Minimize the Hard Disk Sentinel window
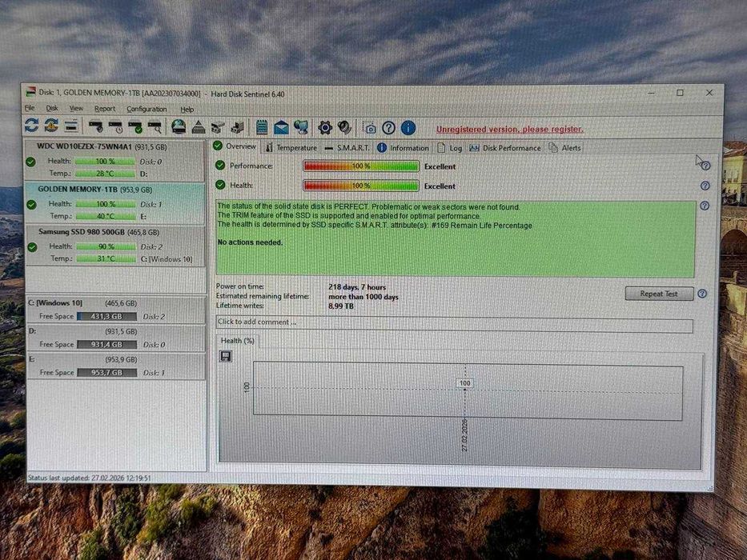747x560 pixels. 651,93
